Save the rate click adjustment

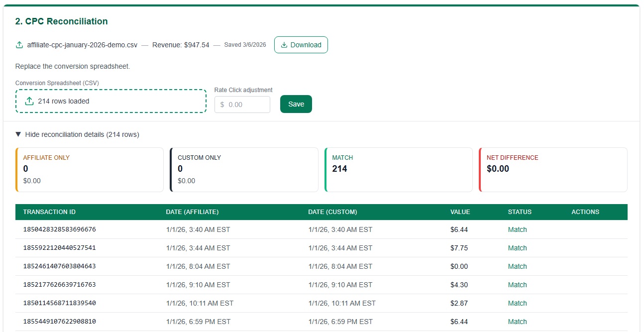(296, 104)
